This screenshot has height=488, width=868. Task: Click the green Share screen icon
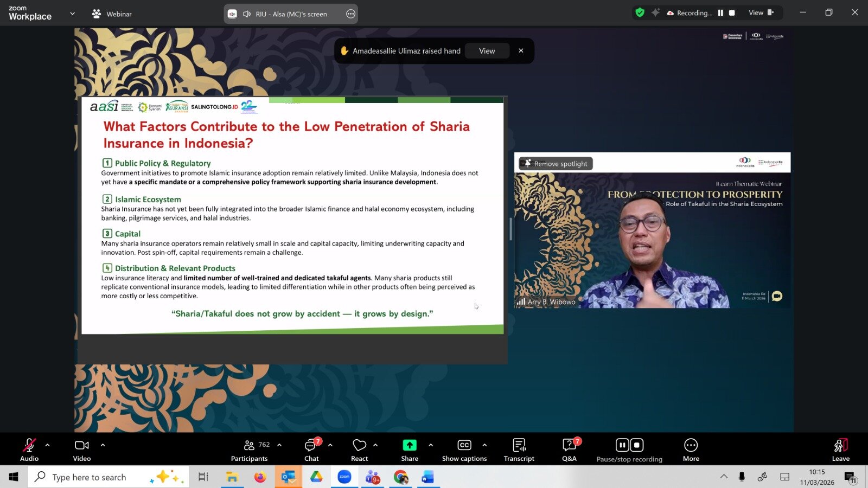point(410,445)
